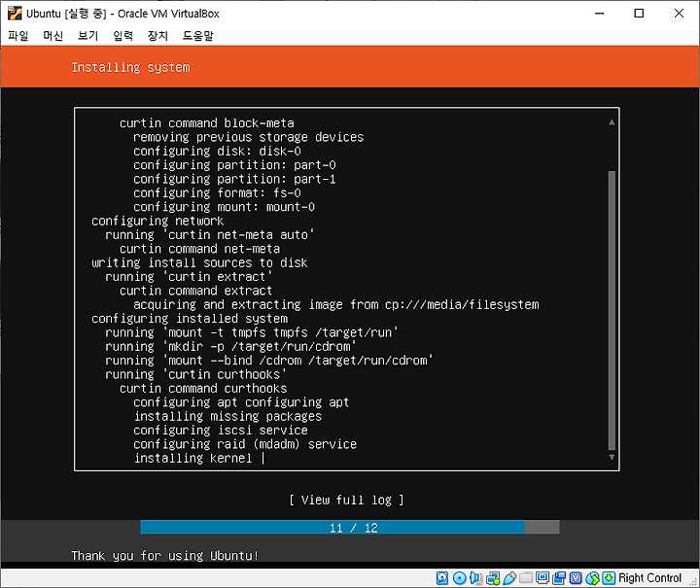Click "running 'curtin net-meta auto'" line

tap(210, 234)
